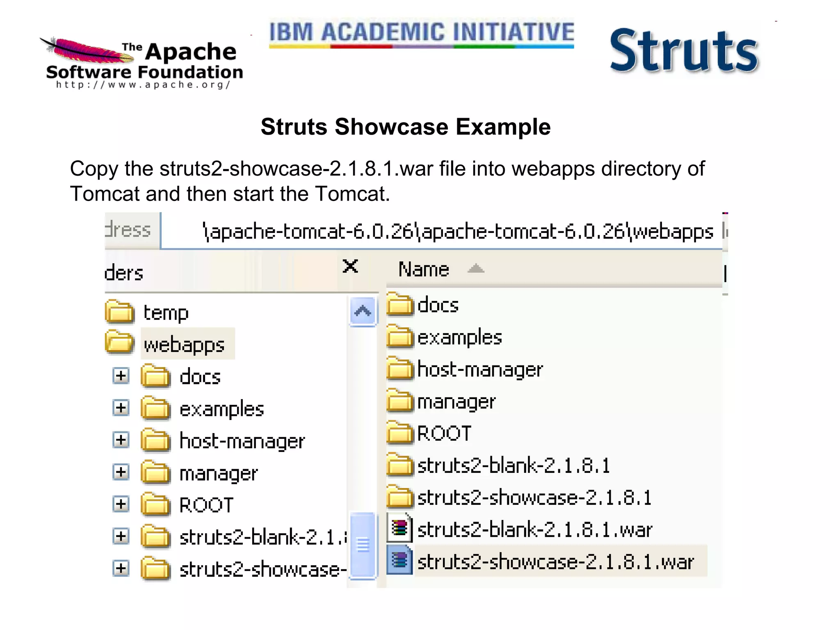Click the folders pane scroll up arrow

[x=363, y=311]
